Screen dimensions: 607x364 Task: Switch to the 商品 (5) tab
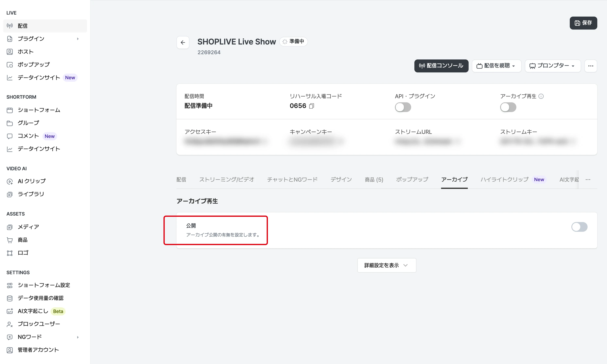[374, 180]
